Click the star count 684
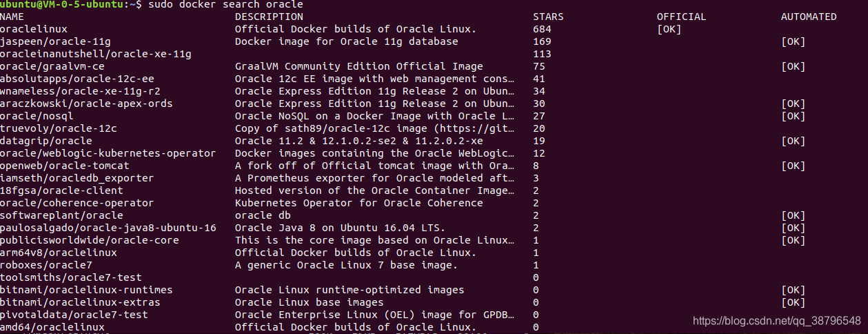The image size is (868, 334). coord(542,29)
